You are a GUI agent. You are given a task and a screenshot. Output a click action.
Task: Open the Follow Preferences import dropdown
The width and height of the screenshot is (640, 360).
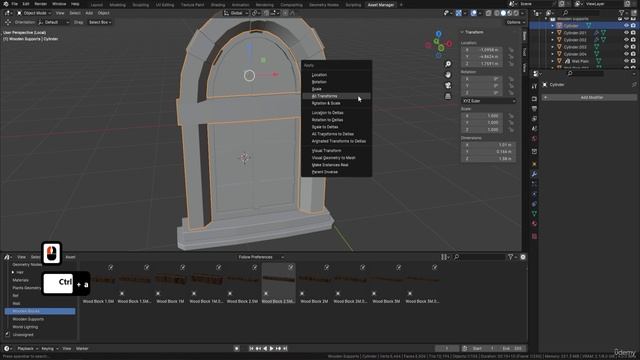[x=260, y=257]
